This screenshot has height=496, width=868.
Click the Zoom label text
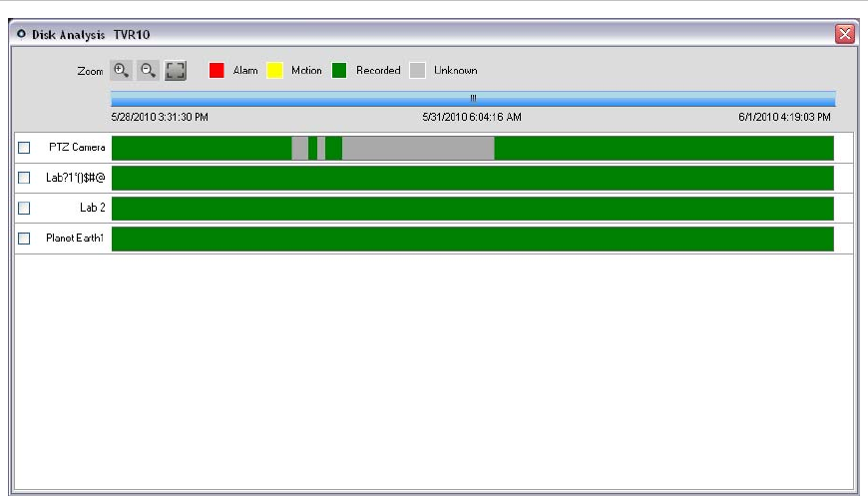[x=90, y=71]
